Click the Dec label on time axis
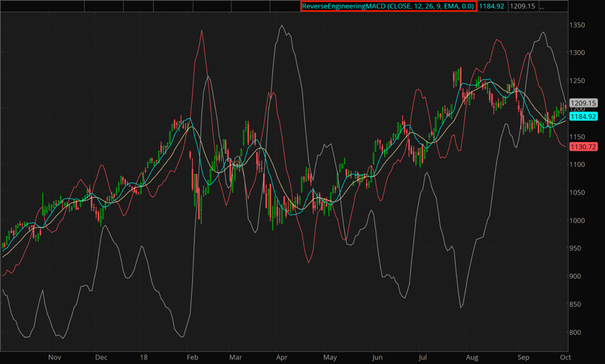Viewport: 605px width, 364px height. [x=102, y=357]
